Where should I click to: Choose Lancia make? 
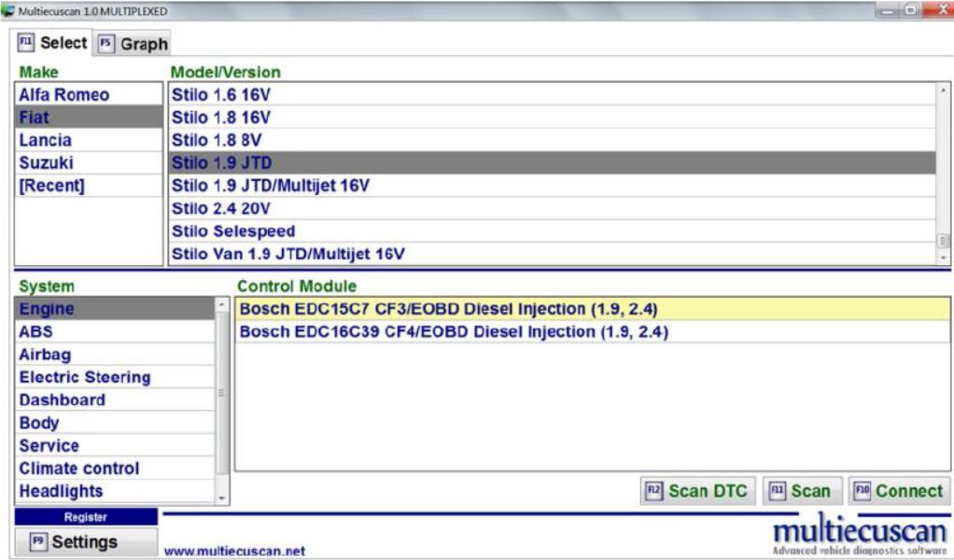pos(89,140)
